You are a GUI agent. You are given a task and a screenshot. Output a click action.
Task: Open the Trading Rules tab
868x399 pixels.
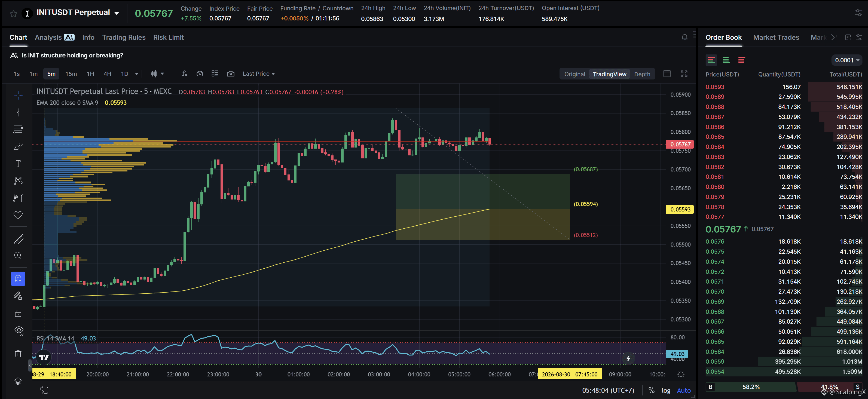click(x=124, y=37)
